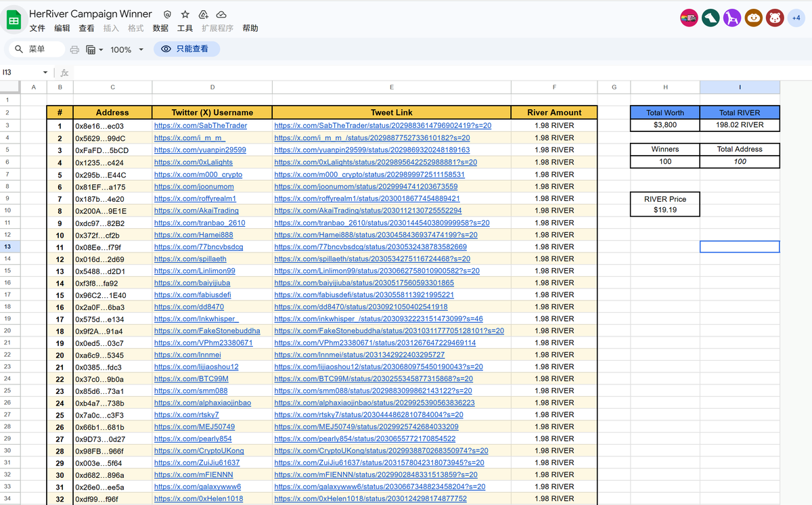Open the 数据 menu
Image resolution: width=812 pixels, height=505 pixels.
[x=160, y=28]
